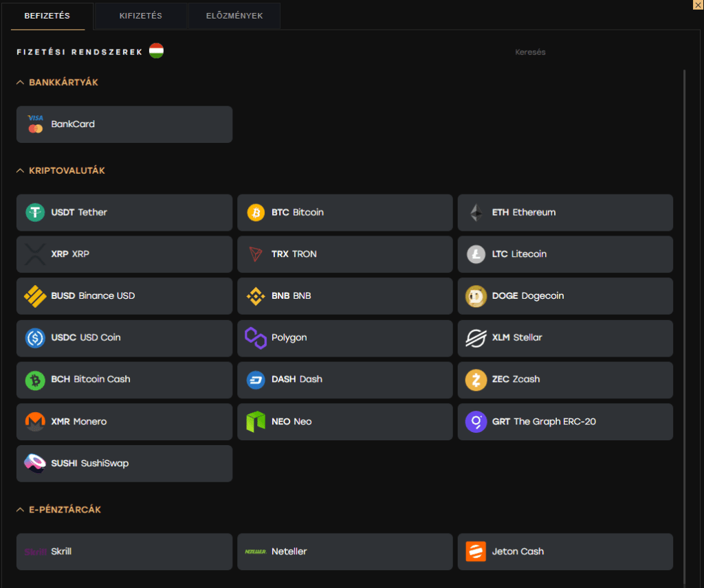Click the "GRT The Graph ERC-20" label

pos(544,422)
